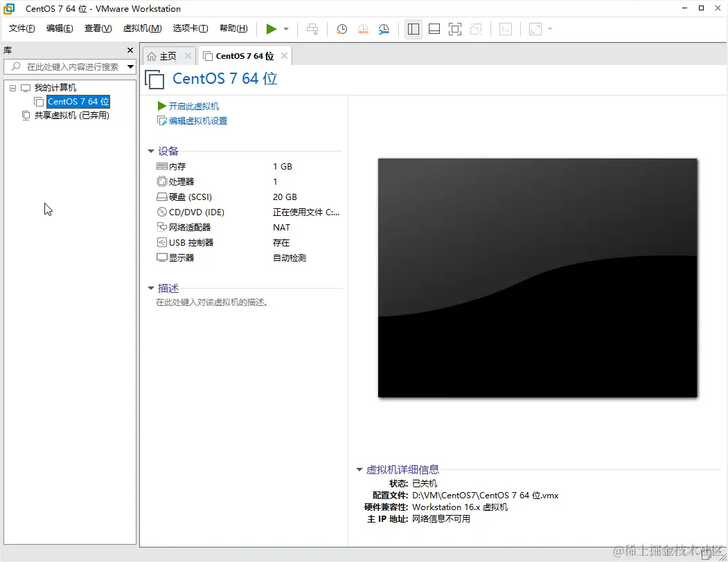
Task: Enter full screen mode icon
Action: coord(455,29)
